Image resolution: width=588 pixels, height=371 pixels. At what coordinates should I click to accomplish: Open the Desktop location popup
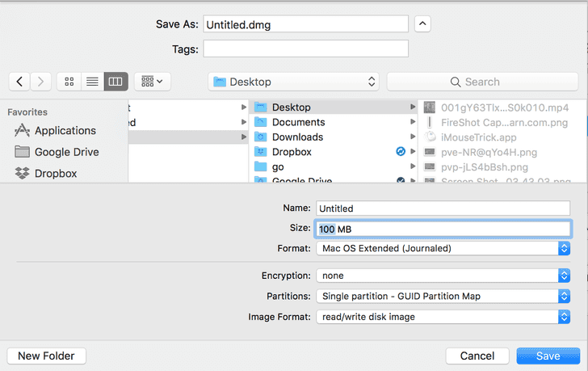(293, 82)
